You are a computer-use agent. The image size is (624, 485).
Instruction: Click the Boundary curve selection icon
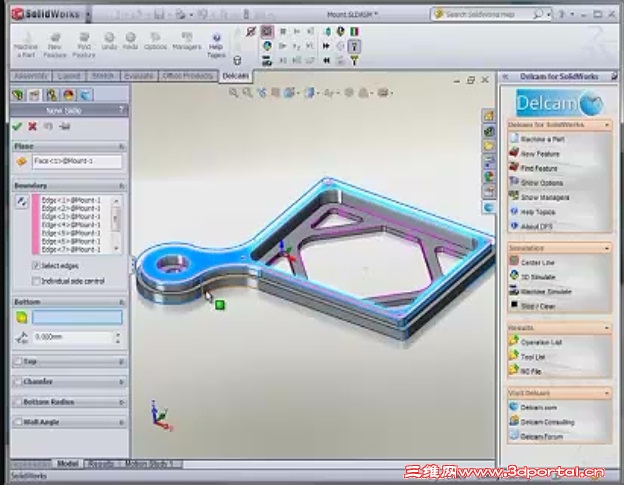(21, 202)
